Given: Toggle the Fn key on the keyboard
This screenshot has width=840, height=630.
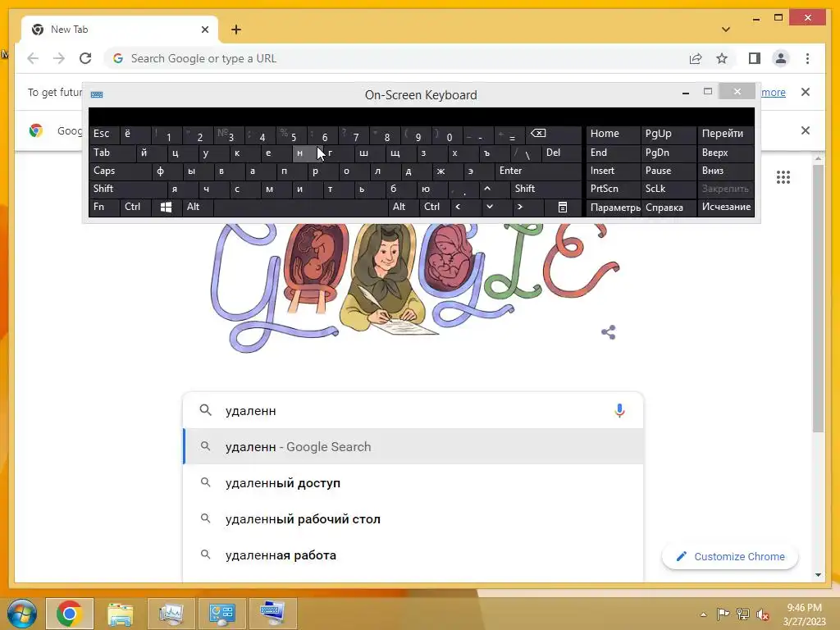Looking at the screenshot, I should [x=104, y=207].
